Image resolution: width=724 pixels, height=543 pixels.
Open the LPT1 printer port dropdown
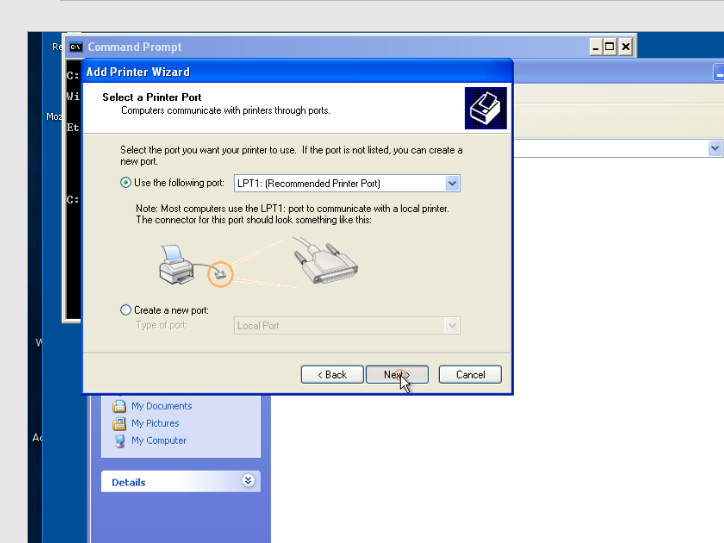[x=452, y=183]
